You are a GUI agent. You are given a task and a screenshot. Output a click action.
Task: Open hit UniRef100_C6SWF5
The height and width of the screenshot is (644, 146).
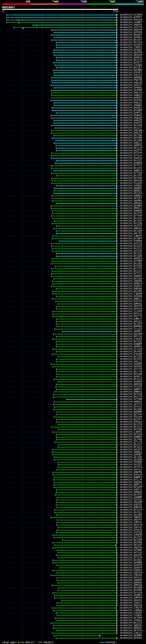131,22
